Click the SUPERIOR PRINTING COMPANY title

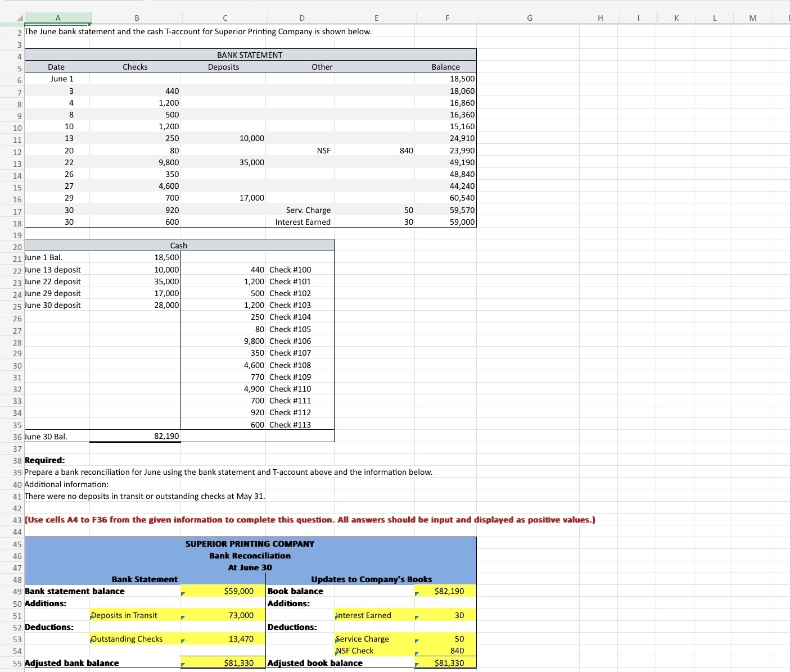(x=250, y=544)
